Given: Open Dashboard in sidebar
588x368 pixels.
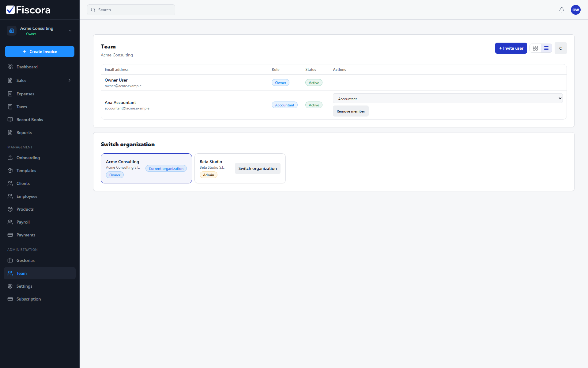Looking at the screenshot, I should [40, 67].
